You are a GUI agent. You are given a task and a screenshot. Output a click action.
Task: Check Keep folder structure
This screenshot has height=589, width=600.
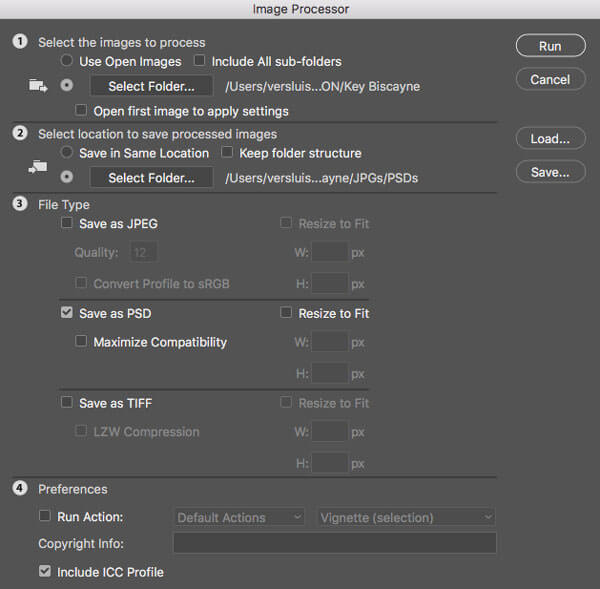[227, 153]
